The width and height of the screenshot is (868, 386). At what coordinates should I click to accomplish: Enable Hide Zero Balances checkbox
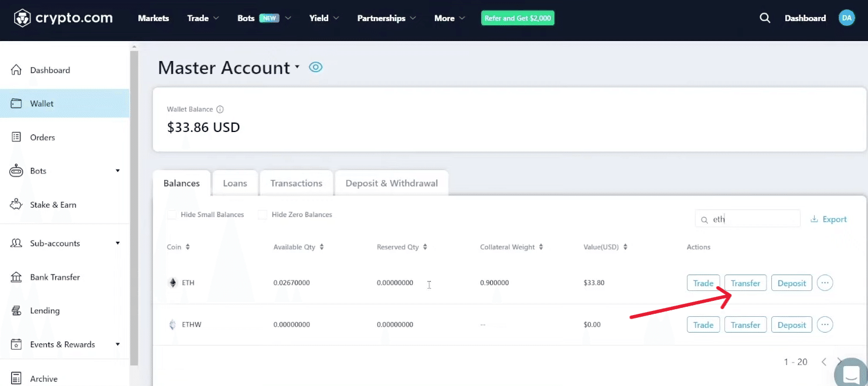[263, 215]
